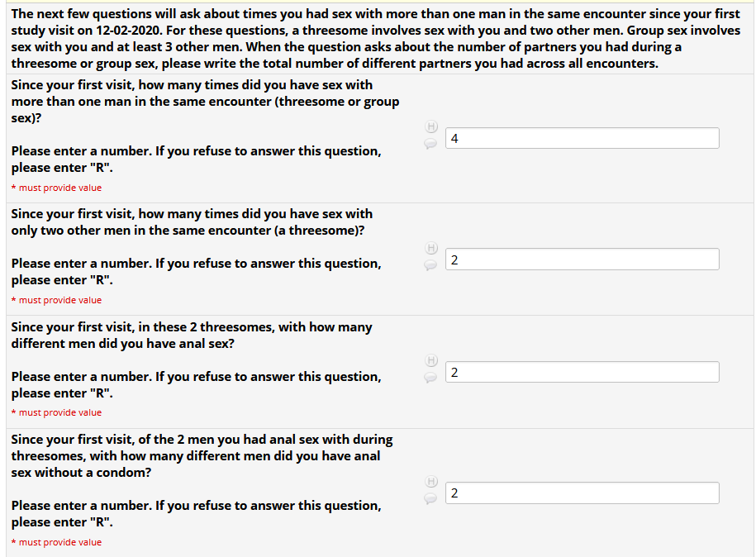Open field comment balloon for group sex encounters question
Image resolution: width=756 pixels, height=557 pixels.
(x=430, y=143)
